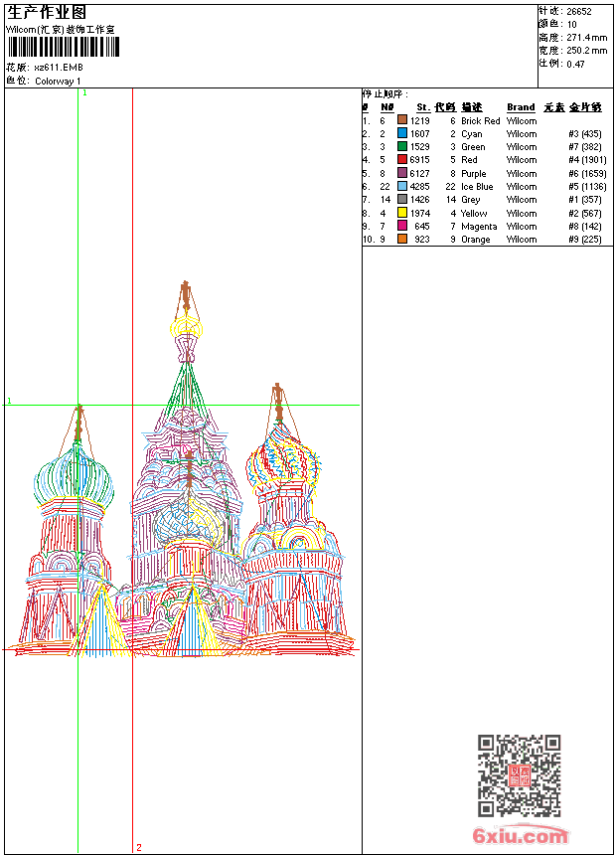Click sequin entry #6 (1659)
Image resolution: width=616 pixels, height=855 pixels.
(x=587, y=173)
